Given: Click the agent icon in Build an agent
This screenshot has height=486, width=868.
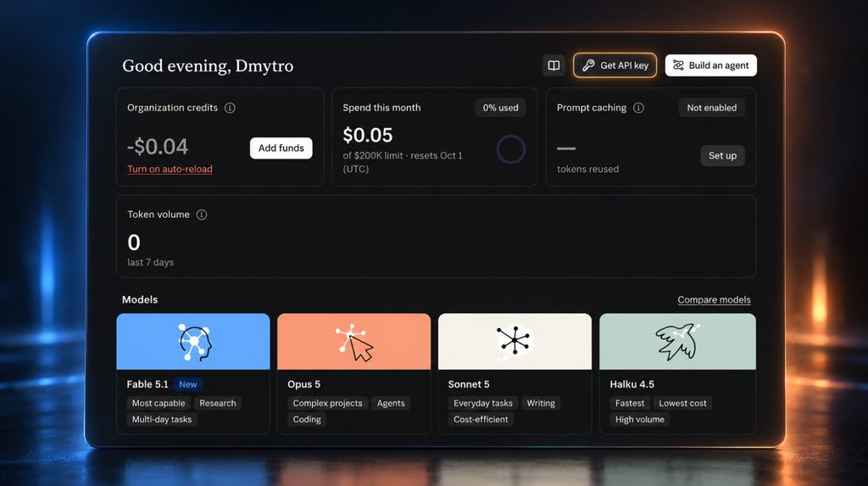Looking at the screenshot, I should click(678, 65).
